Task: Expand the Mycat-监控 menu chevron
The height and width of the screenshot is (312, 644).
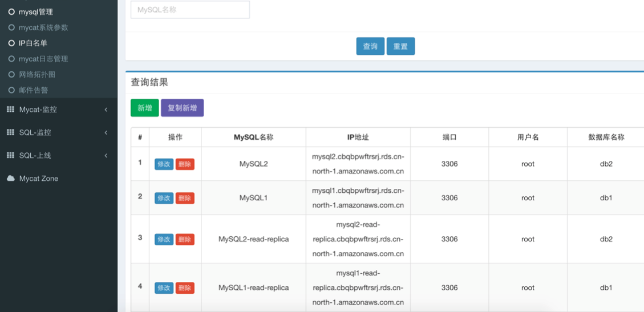Action: tap(106, 110)
